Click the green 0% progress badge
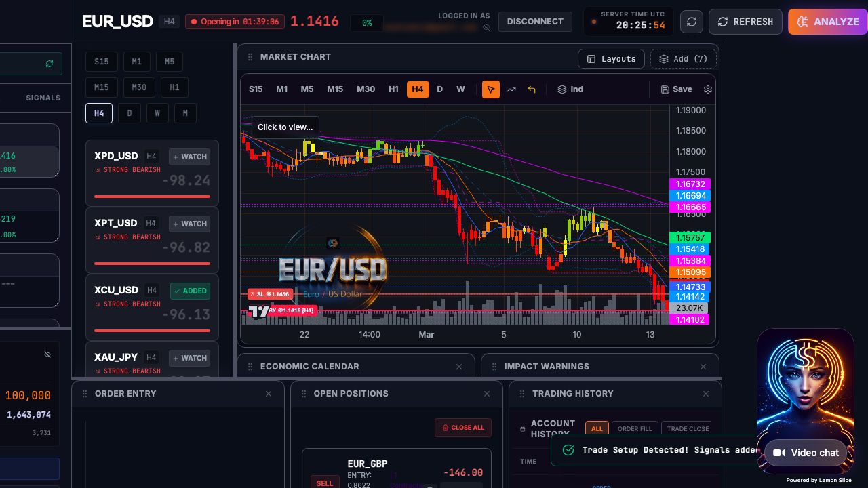Viewport: 868px width, 488px height. click(366, 22)
